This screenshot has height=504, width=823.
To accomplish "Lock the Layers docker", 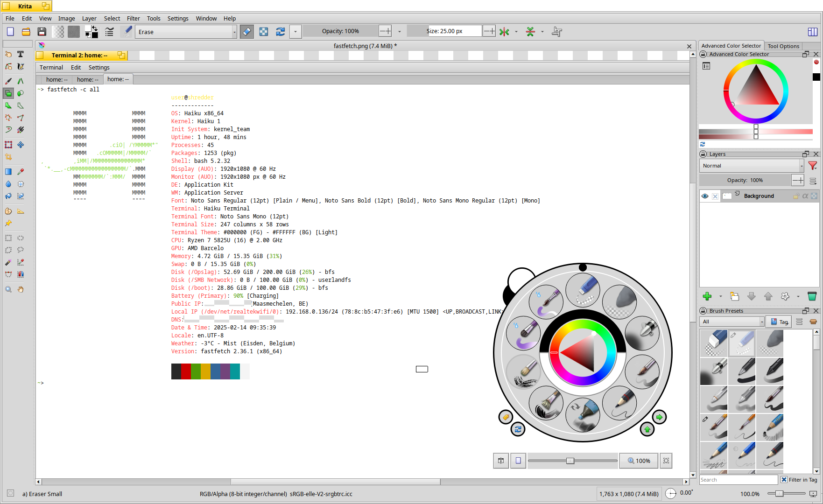I will click(x=703, y=154).
